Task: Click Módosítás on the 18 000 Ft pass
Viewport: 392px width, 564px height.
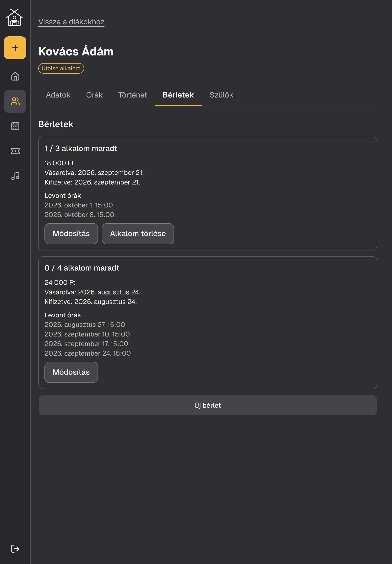Action: pyautogui.click(x=71, y=233)
